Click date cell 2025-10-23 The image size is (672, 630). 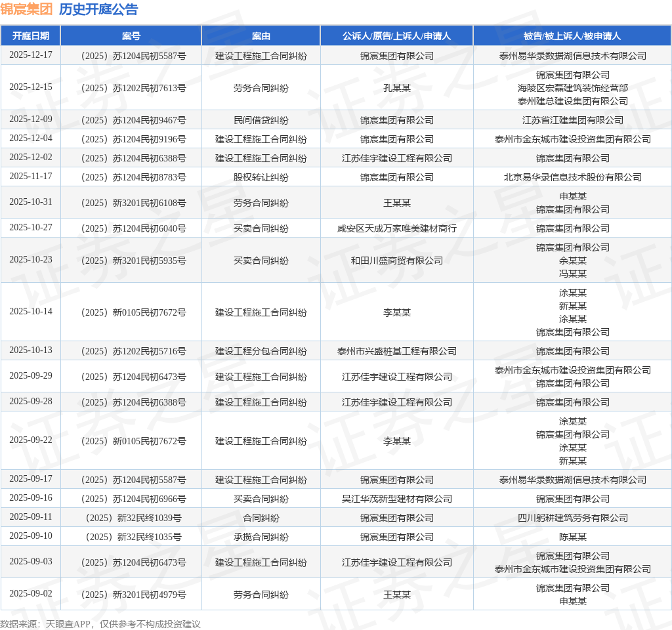31,260
